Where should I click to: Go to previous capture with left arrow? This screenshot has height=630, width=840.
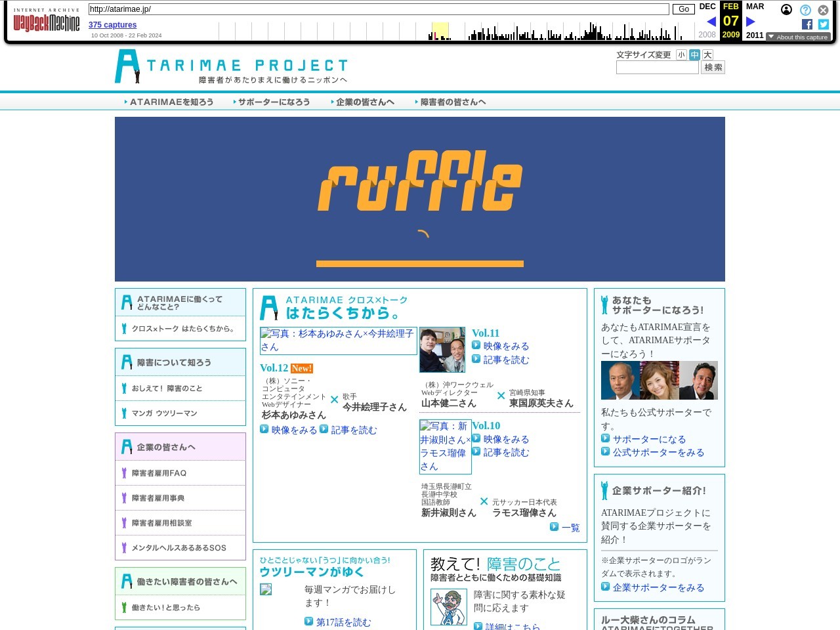click(711, 22)
